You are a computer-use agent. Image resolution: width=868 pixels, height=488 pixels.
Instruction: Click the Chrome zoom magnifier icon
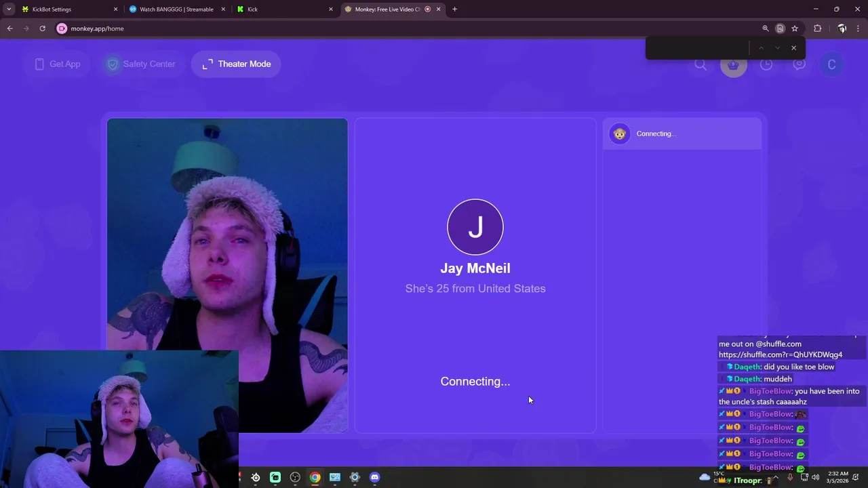(766, 28)
